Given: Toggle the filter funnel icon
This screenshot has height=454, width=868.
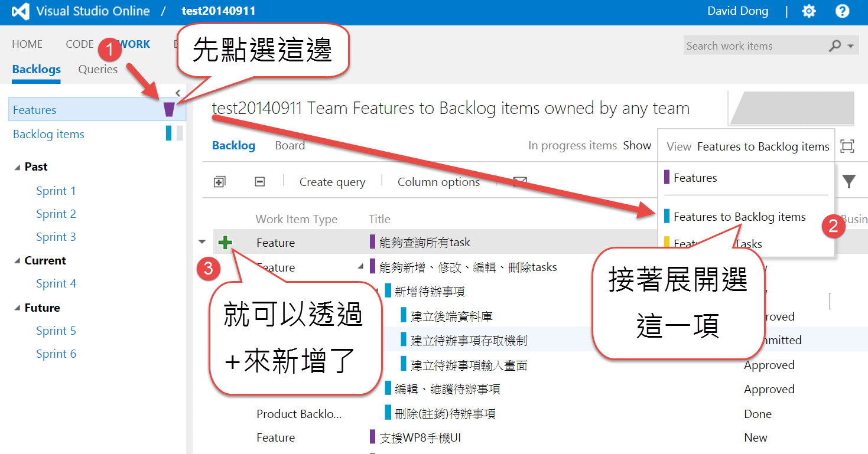Looking at the screenshot, I should [849, 181].
